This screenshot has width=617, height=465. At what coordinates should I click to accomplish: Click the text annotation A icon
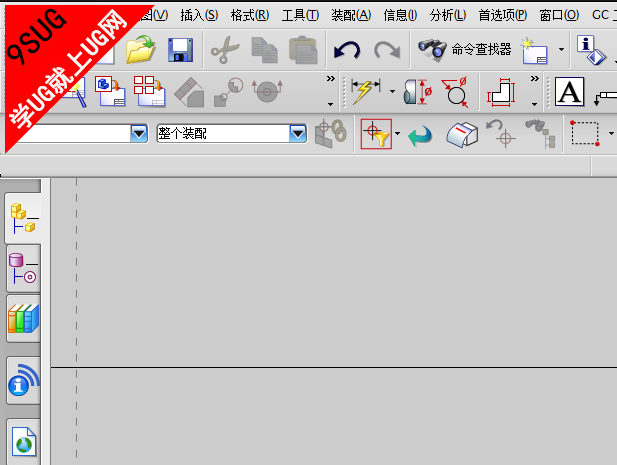click(569, 92)
